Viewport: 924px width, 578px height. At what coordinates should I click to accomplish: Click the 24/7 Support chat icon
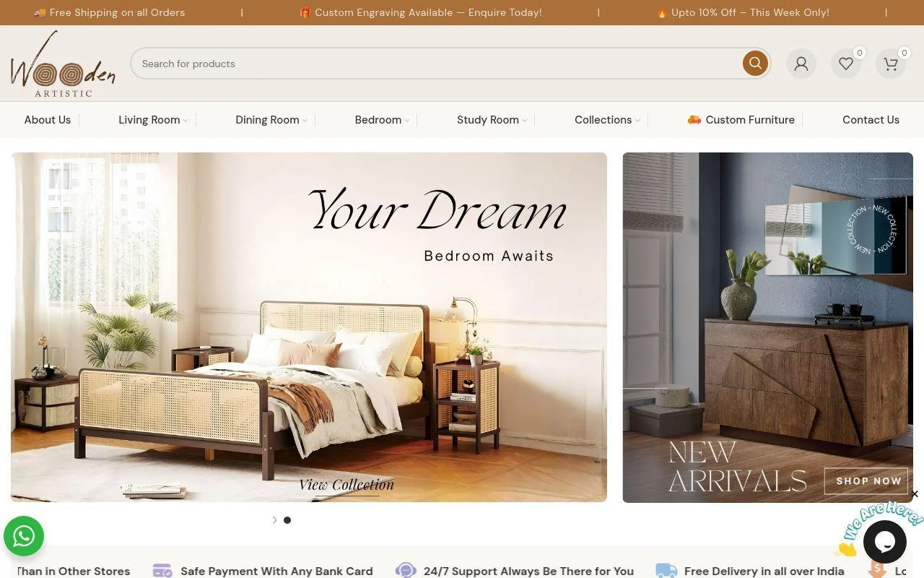(x=406, y=571)
